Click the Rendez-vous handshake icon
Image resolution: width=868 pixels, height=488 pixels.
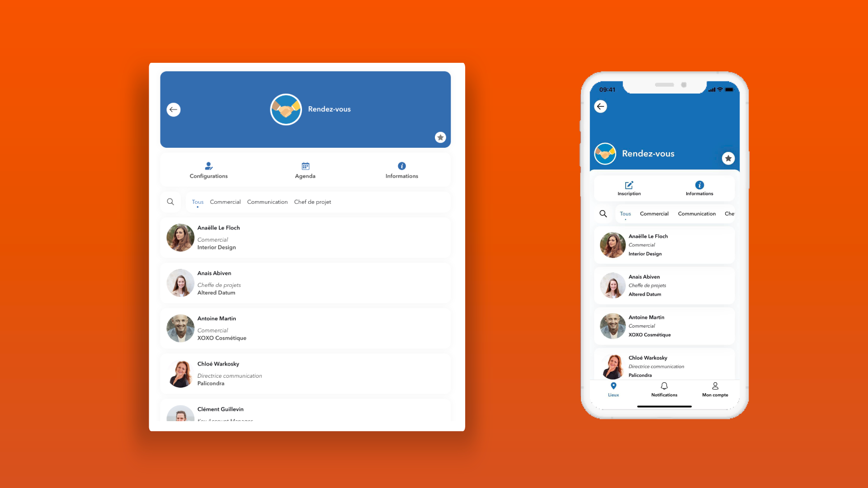(x=285, y=108)
